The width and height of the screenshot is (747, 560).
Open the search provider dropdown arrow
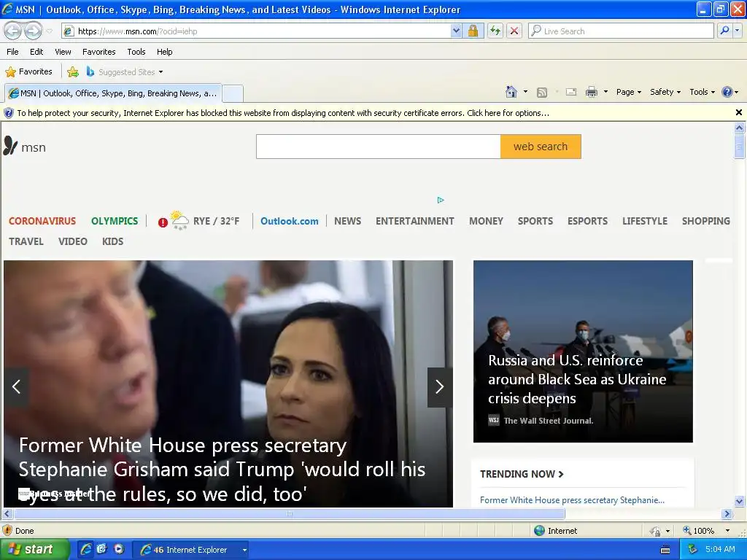(x=738, y=31)
